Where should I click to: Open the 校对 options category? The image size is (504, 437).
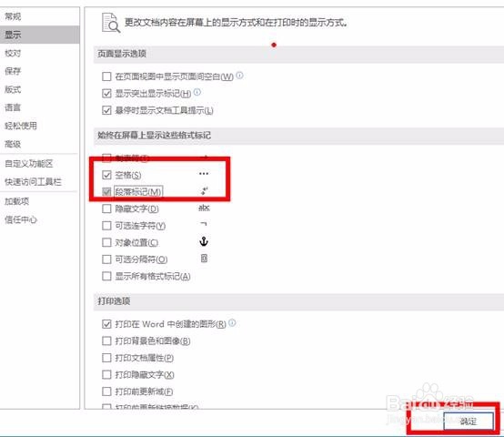[x=39, y=53]
